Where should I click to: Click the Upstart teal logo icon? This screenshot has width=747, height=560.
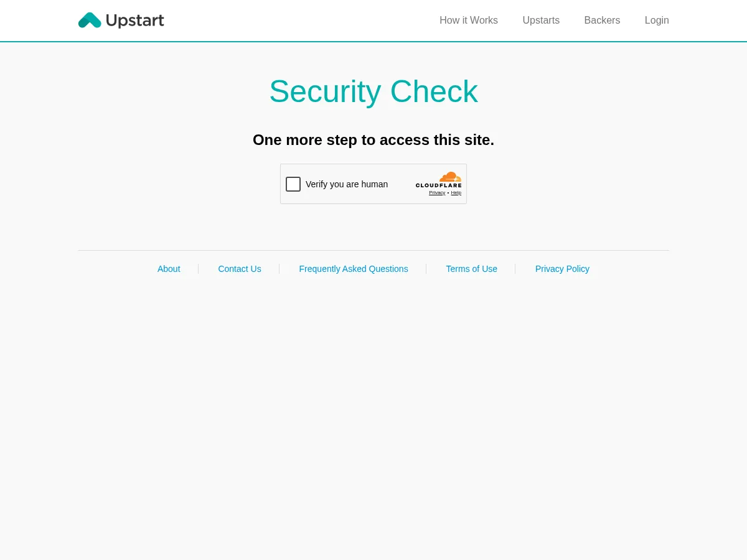point(90,20)
